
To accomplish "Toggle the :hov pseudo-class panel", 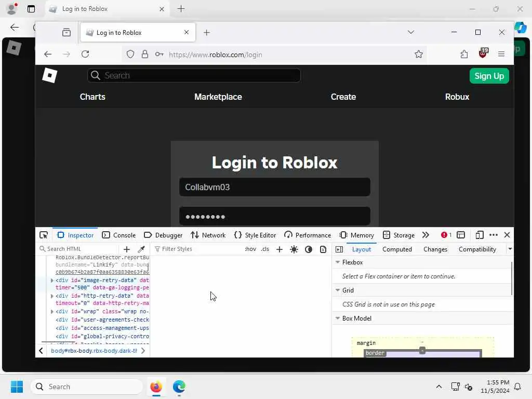I will tap(250, 249).
